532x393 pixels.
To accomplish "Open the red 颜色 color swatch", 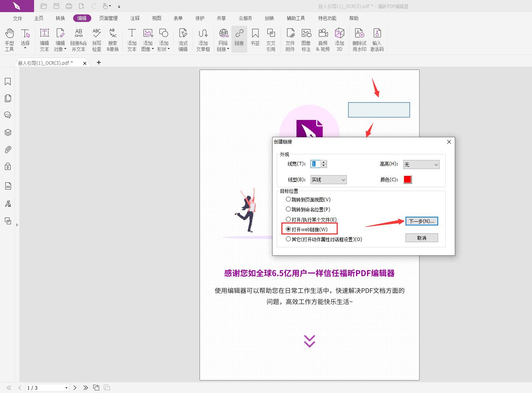I will pos(407,179).
